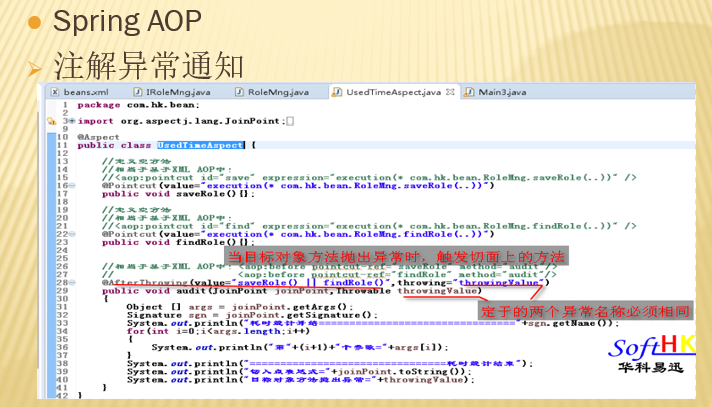Select the RoleMng.java tab

[x=272, y=92]
